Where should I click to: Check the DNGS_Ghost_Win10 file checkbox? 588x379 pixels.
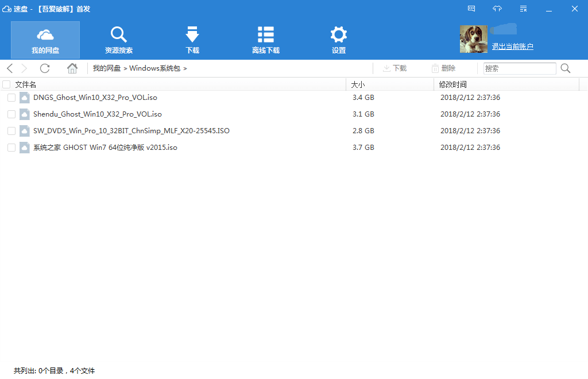pyautogui.click(x=11, y=98)
